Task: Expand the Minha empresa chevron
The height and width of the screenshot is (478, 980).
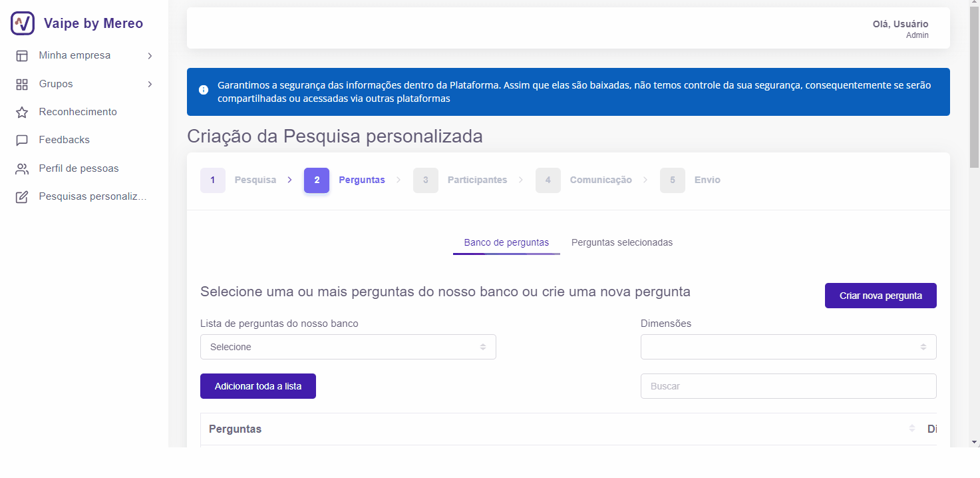Action: click(150, 55)
